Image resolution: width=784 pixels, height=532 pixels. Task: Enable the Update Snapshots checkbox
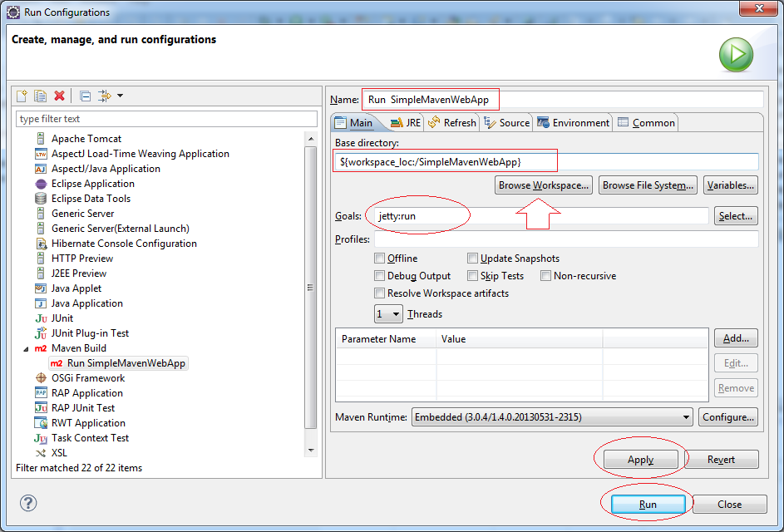(472, 259)
